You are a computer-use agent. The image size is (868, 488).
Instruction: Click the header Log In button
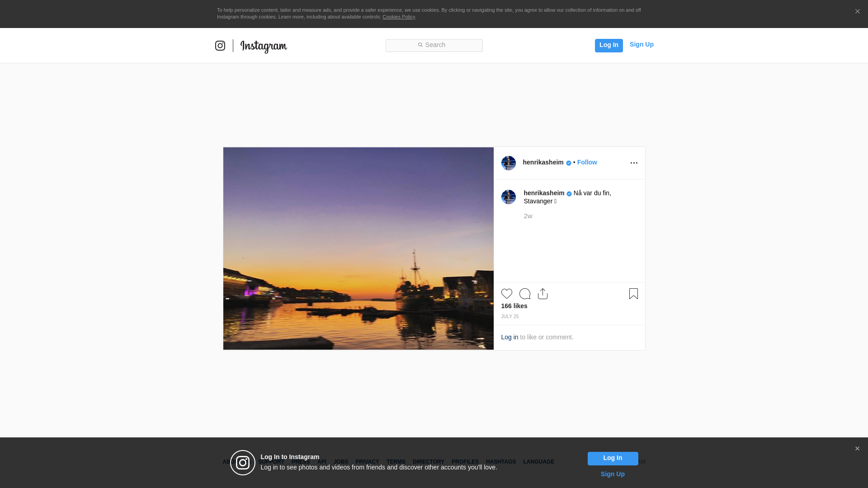(x=609, y=45)
